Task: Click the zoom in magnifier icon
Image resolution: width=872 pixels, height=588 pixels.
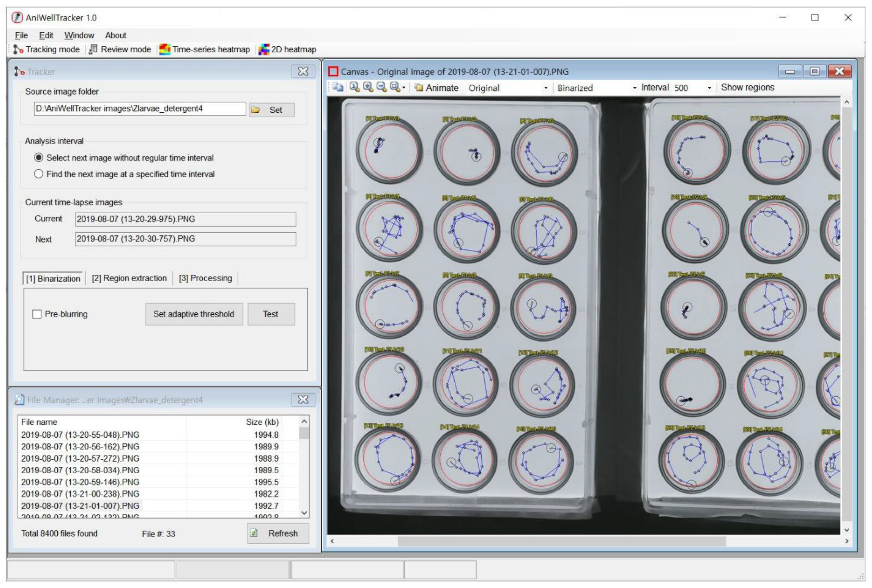Action: pyautogui.click(x=368, y=87)
